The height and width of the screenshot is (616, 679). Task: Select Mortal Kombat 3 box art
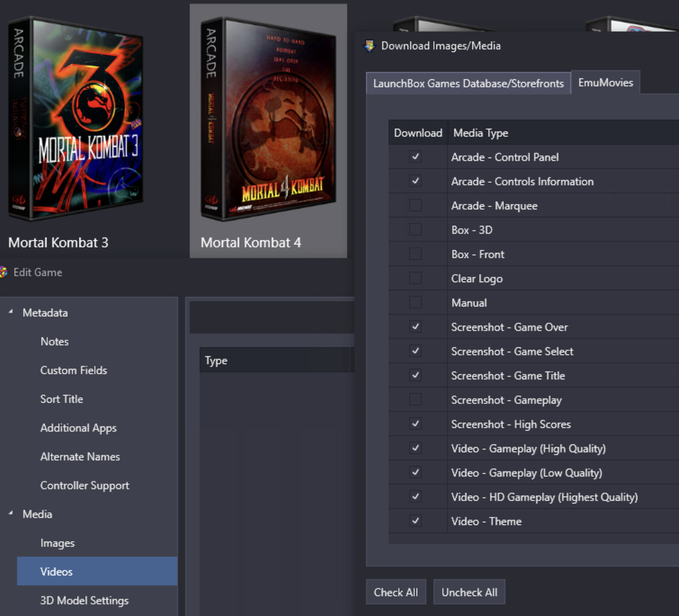[x=76, y=119]
